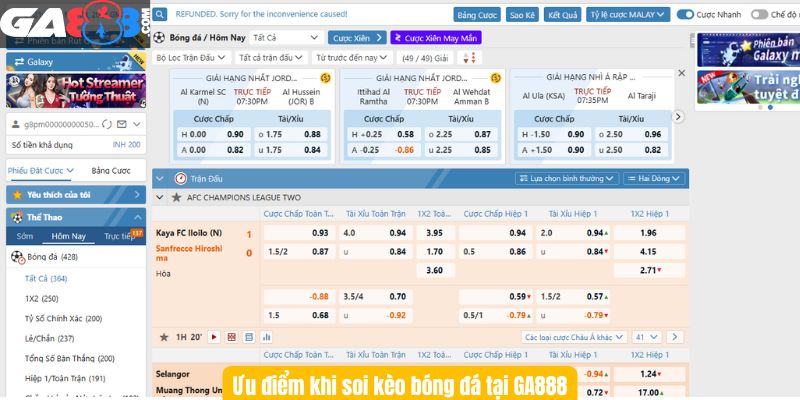Open the statistics bar chart icon
The image size is (800, 400).
pos(266,337)
